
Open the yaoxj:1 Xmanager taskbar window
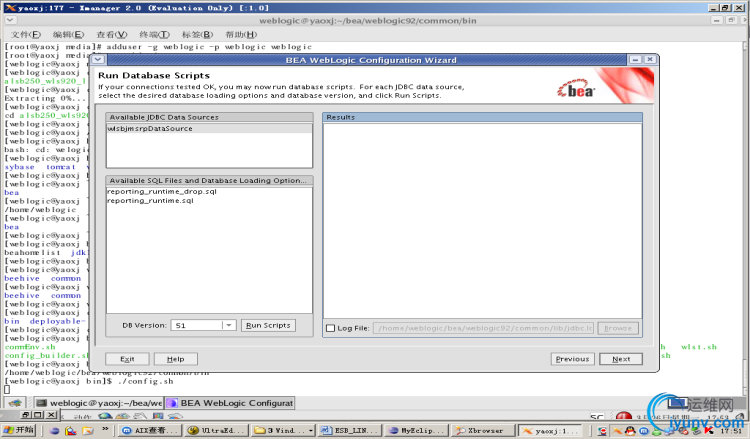(550, 430)
